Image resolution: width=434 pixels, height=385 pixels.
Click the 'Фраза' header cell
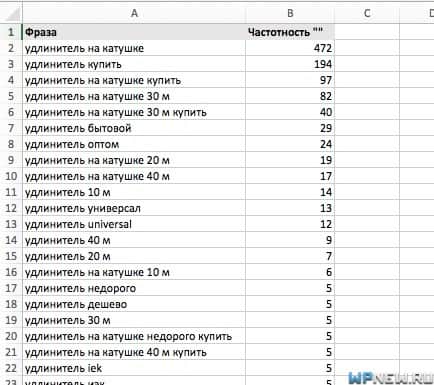(134, 32)
